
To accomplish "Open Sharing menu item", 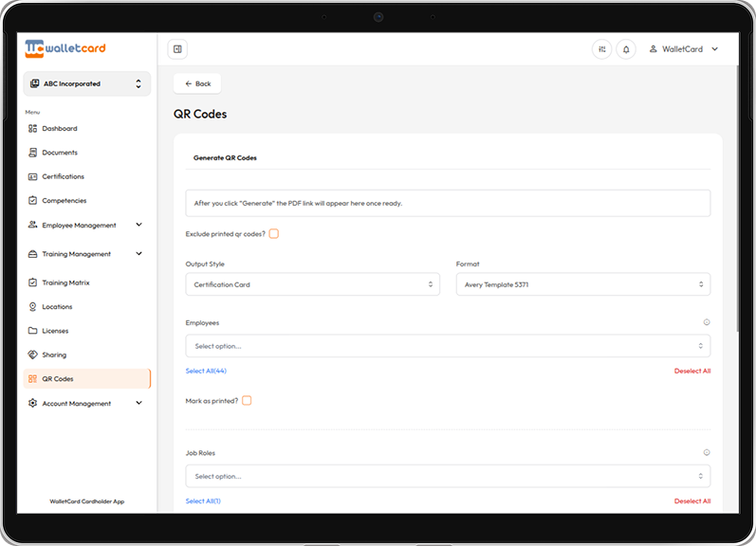I will click(x=86, y=355).
